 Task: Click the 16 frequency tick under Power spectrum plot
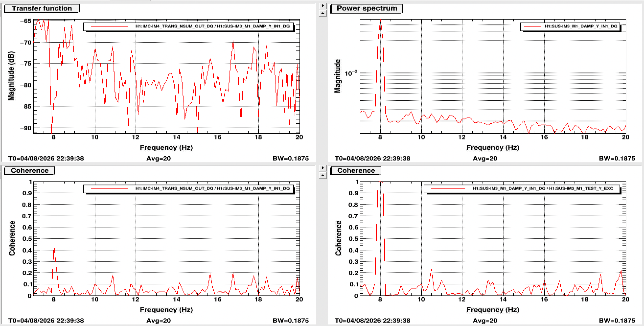(544, 137)
